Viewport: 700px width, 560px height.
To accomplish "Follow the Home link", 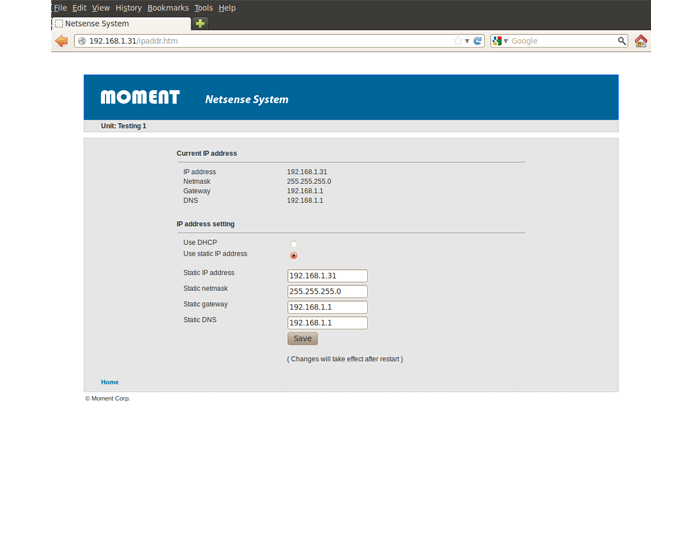I will pos(110,382).
